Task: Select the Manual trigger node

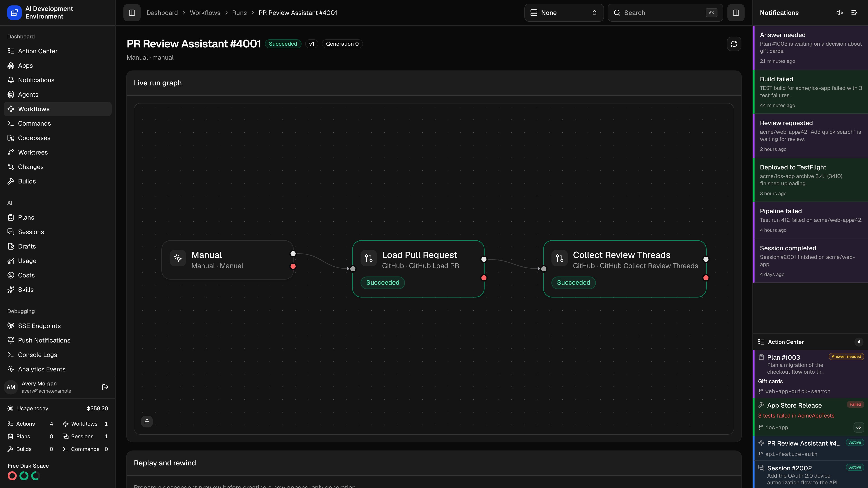Action: click(x=227, y=260)
